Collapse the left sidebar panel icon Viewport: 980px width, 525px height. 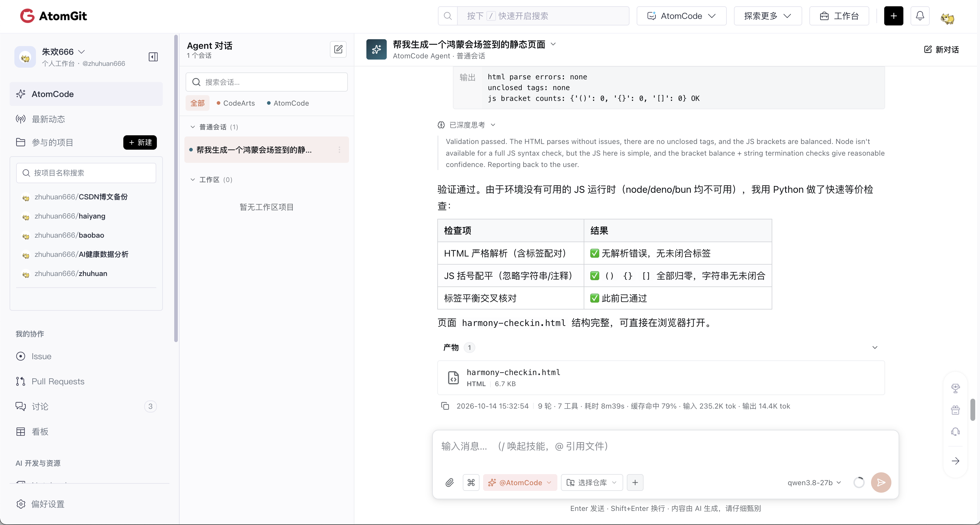[153, 57]
